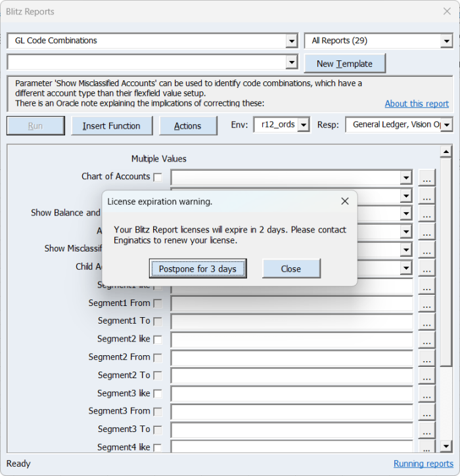Image resolution: width=460 pixels, height=476 pixels.
Task: Toggle Segment1 From multiple values checkbox
Action: [158, 303]
